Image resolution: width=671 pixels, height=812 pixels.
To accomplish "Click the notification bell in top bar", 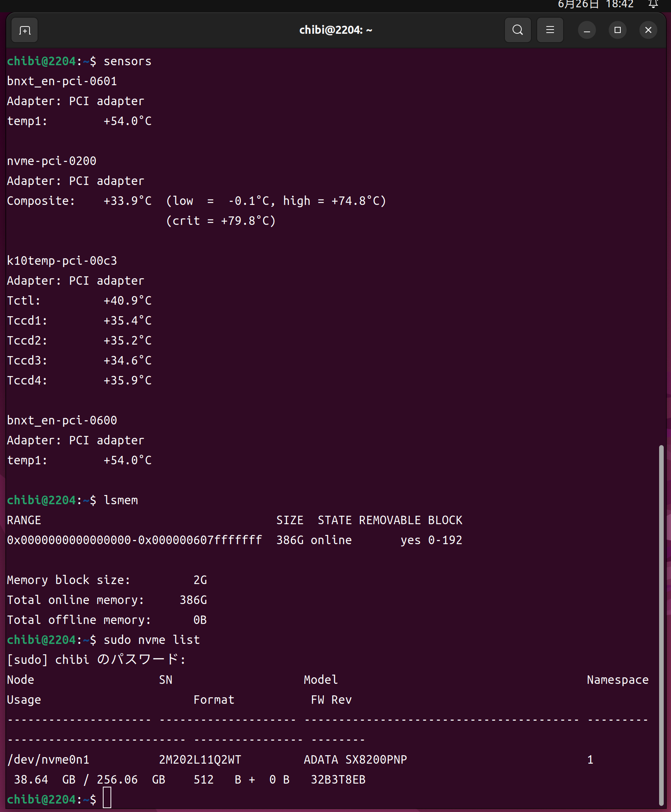I will [x=653, y=5].
